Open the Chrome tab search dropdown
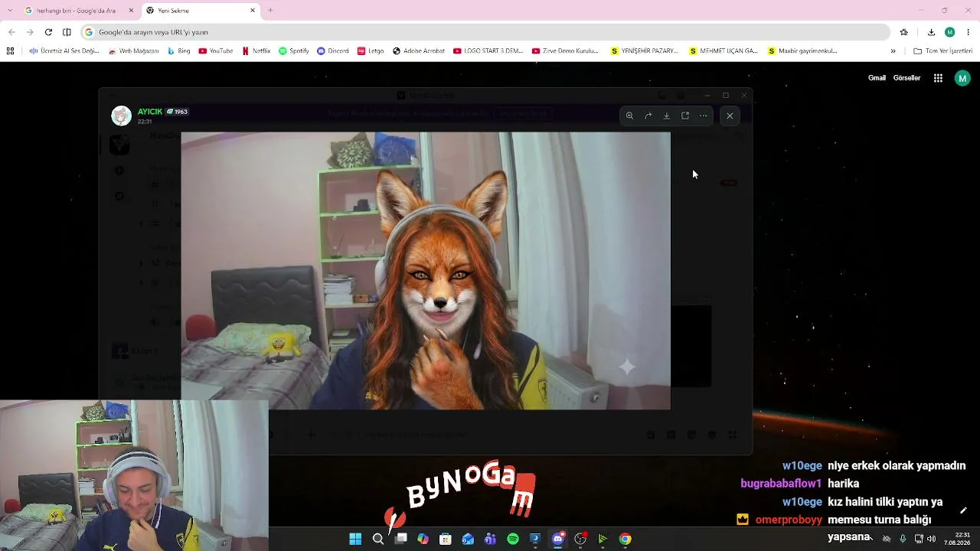Viewport: 980px width, 551px height. point(10,11)
